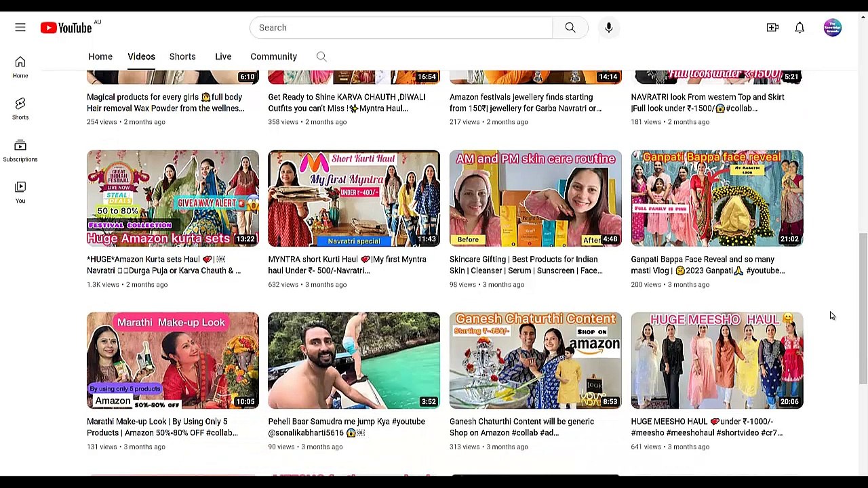868x488 pixels.
Task: Open the Karva Chauth Diwali outfits title
Action: point(347,103)
